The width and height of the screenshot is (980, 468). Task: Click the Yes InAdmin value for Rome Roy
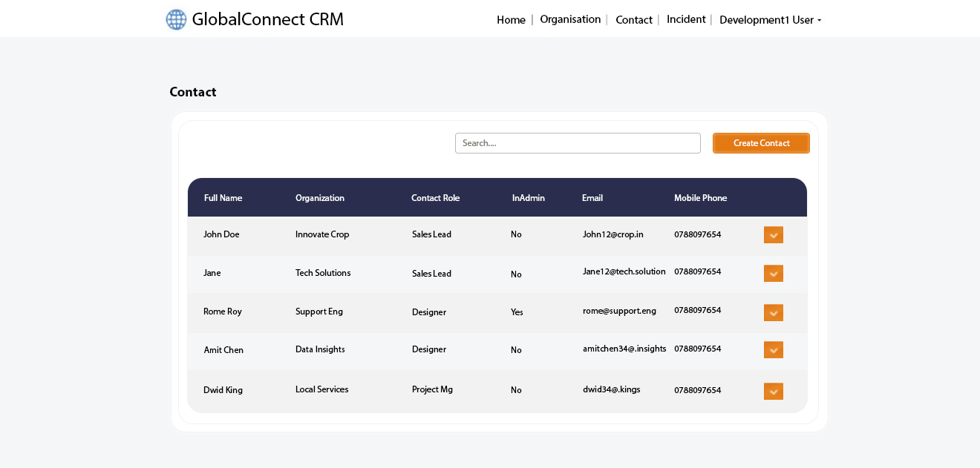coord(517,312)
